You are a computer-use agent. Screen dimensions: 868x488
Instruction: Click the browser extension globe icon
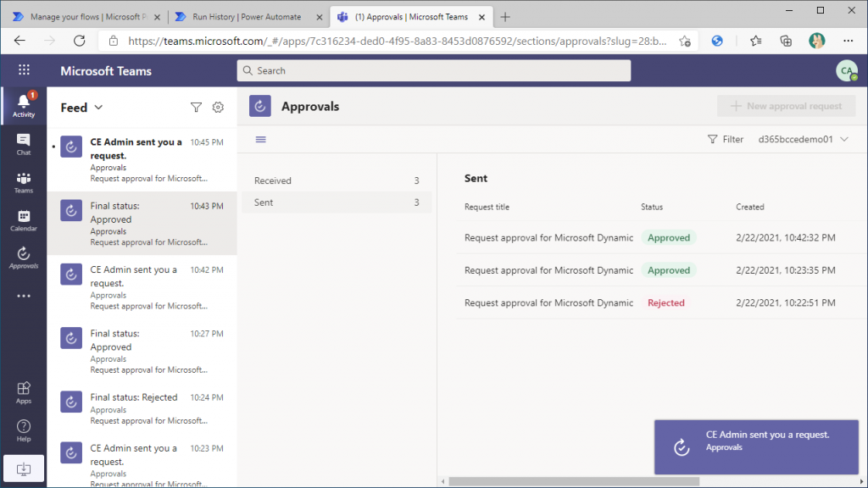pyautogui.click(x=717, y=41)
